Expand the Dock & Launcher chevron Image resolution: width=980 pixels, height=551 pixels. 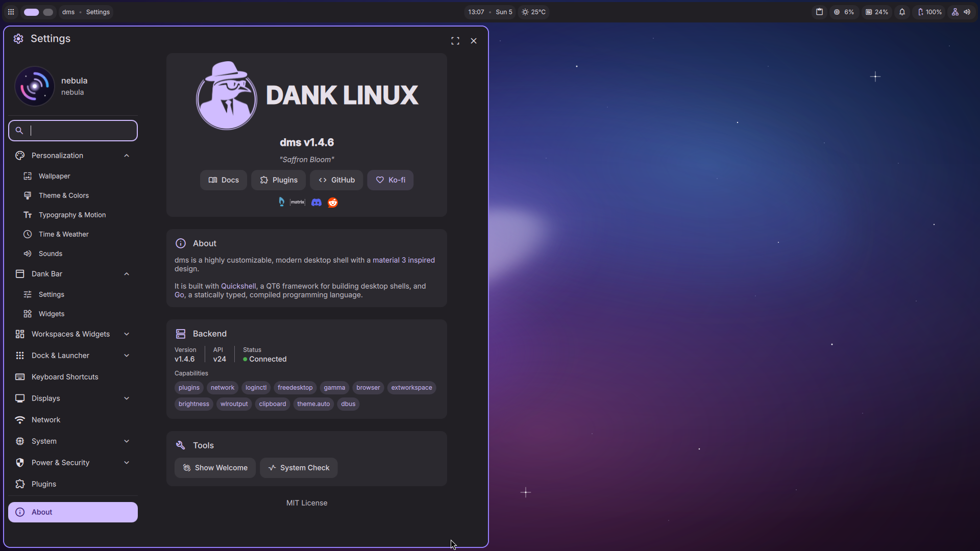tap(127, 356)
